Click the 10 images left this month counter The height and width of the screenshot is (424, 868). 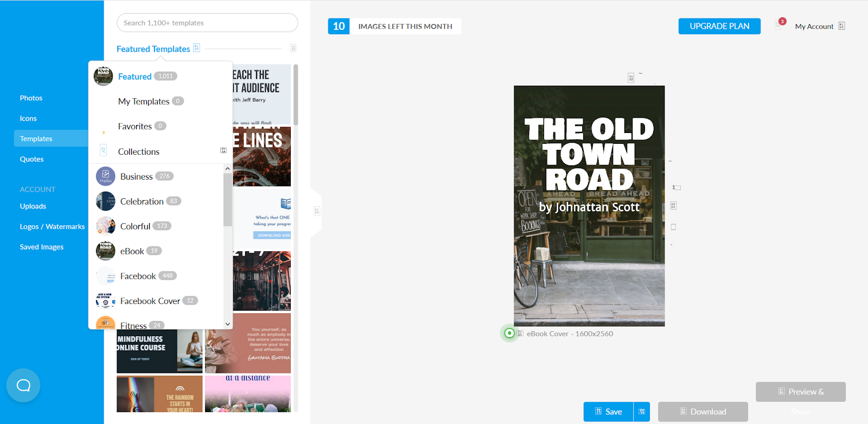(x=394, y=26)
